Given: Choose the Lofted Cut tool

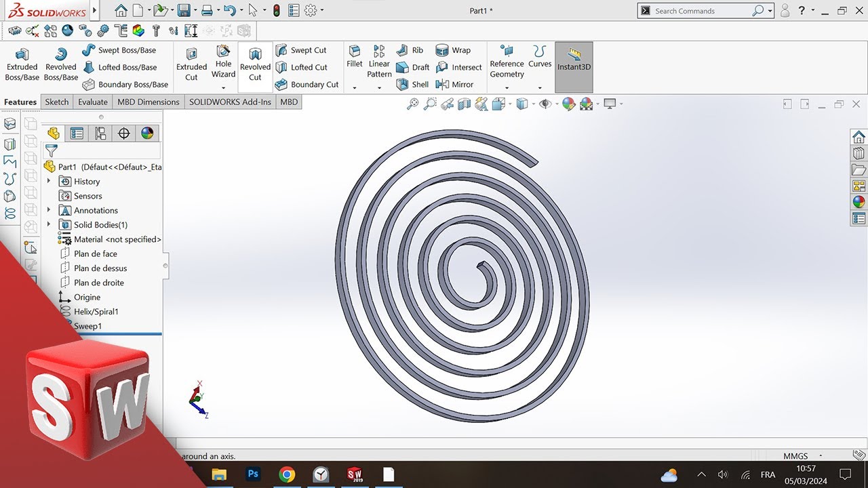Looking at the screenshot, I should 301,67.
